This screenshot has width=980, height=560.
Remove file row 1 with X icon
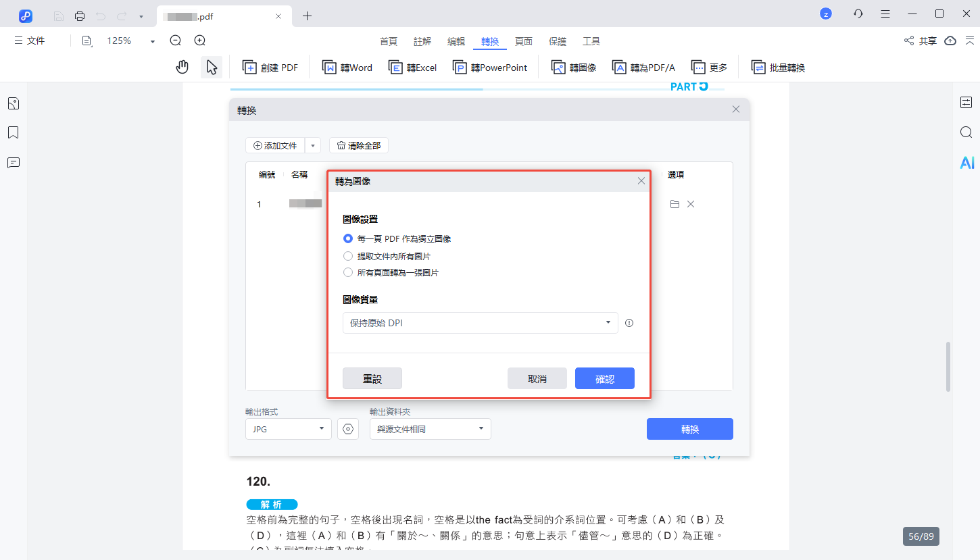coord(691,204)
